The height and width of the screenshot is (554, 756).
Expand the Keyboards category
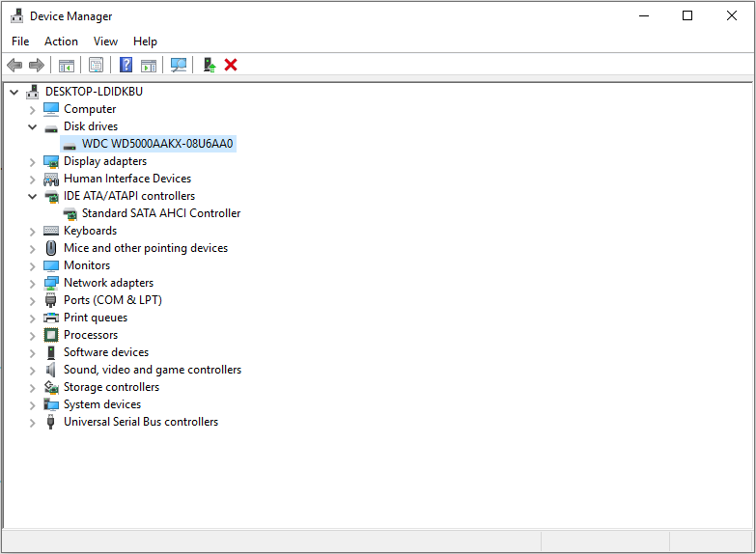(x=32, y=232)
